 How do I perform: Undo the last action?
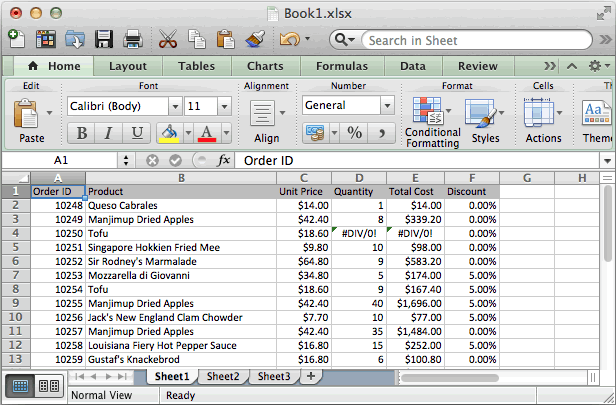point(290,39)
